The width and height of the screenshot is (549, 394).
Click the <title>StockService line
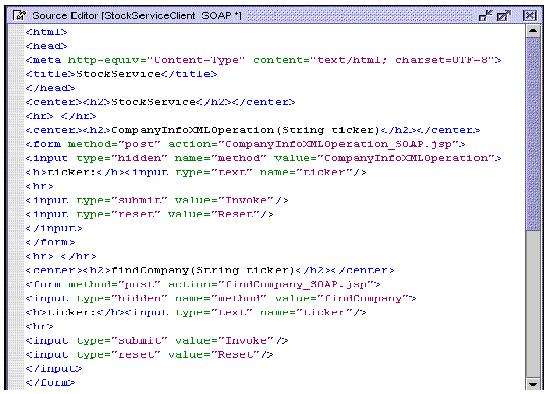pyautogui.click(x=121, y=74)
